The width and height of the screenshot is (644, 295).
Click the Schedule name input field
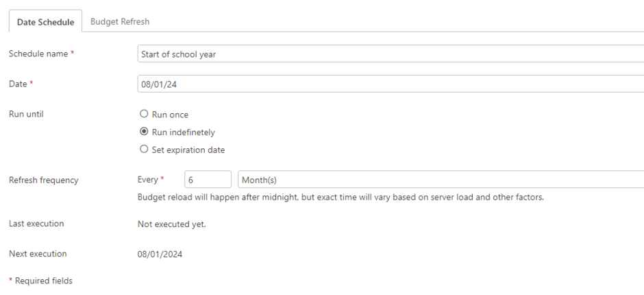pos(391,54)
